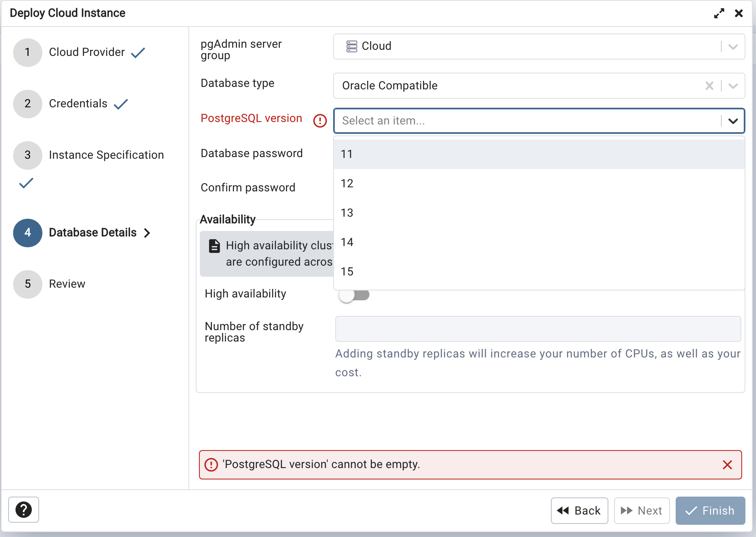Open the Credentials step

(78, 103)
